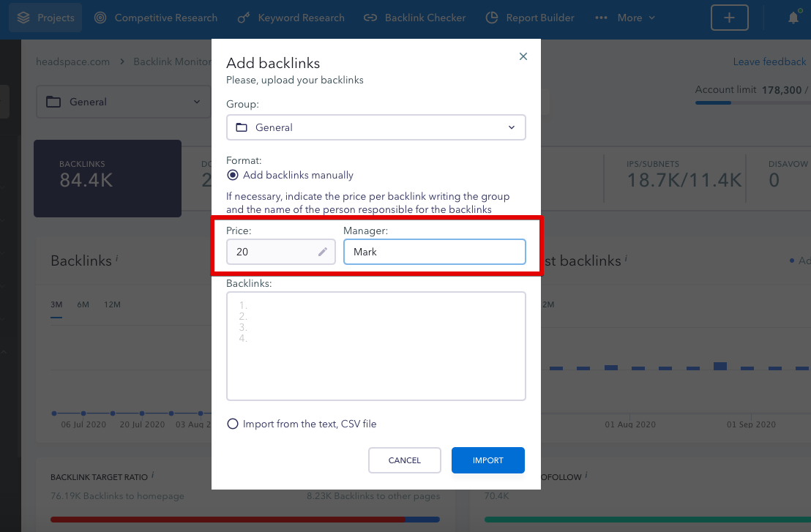Click the Backlink Checker chain icon
Screen dimensions: 811x532
point(371,18)
